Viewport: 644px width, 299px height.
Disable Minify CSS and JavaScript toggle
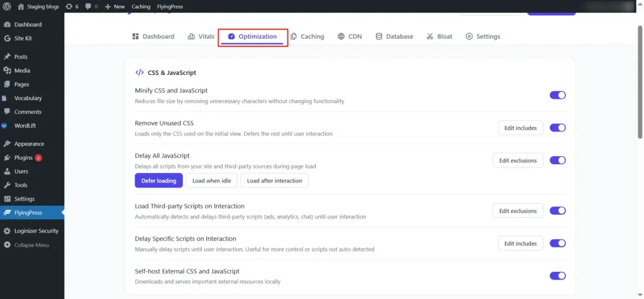557,95
